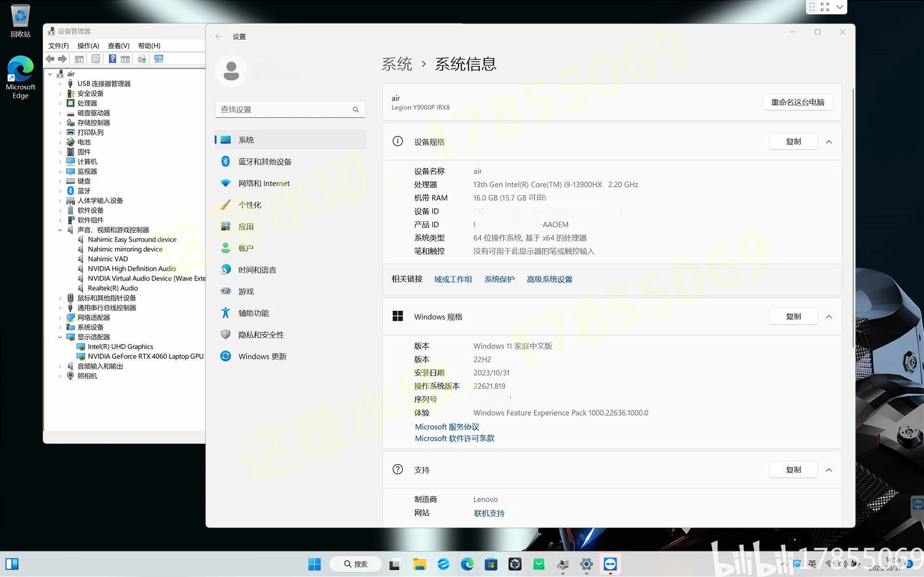Open the Widgets icon on the taskbar
The width and height of the screenshot is (924, 577).
coord(12,564)
